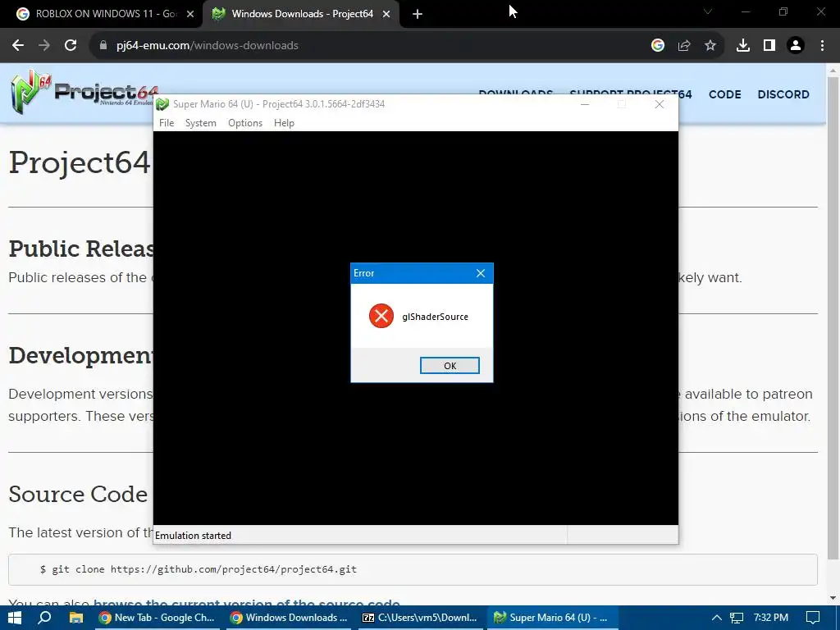Screen dimensions: 840x630
Task: Show hidden system tray icons
Action: (716, 618)
